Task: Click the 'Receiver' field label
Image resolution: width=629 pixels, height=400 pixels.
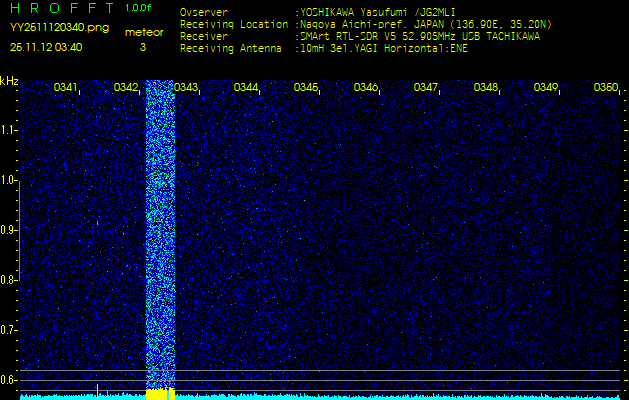Action: pyautogui.click(x=204, y=37)
